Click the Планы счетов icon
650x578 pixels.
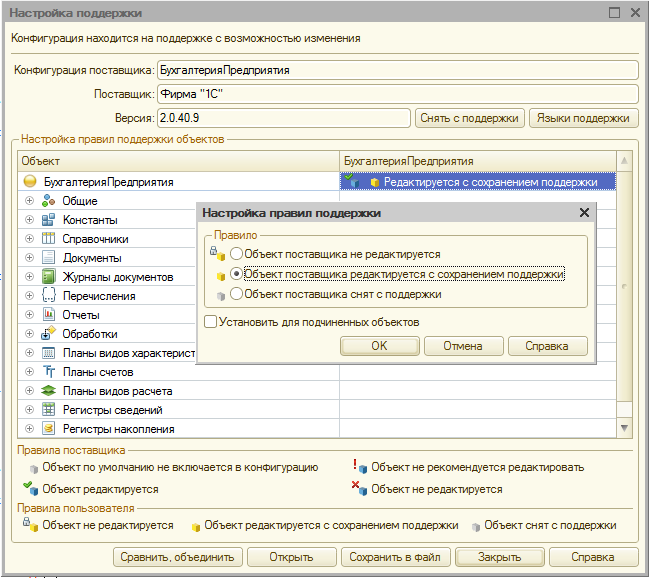pos(49,372)
